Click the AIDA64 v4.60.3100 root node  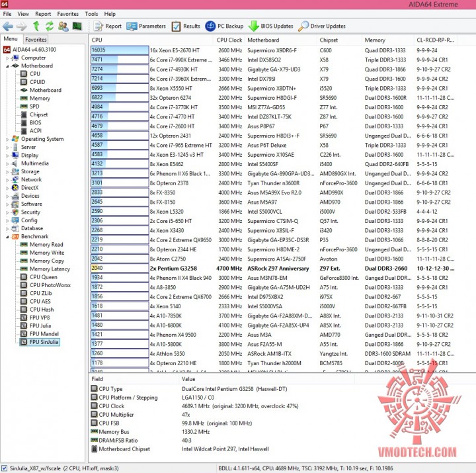pyautogui.click(x=30, y=50)
